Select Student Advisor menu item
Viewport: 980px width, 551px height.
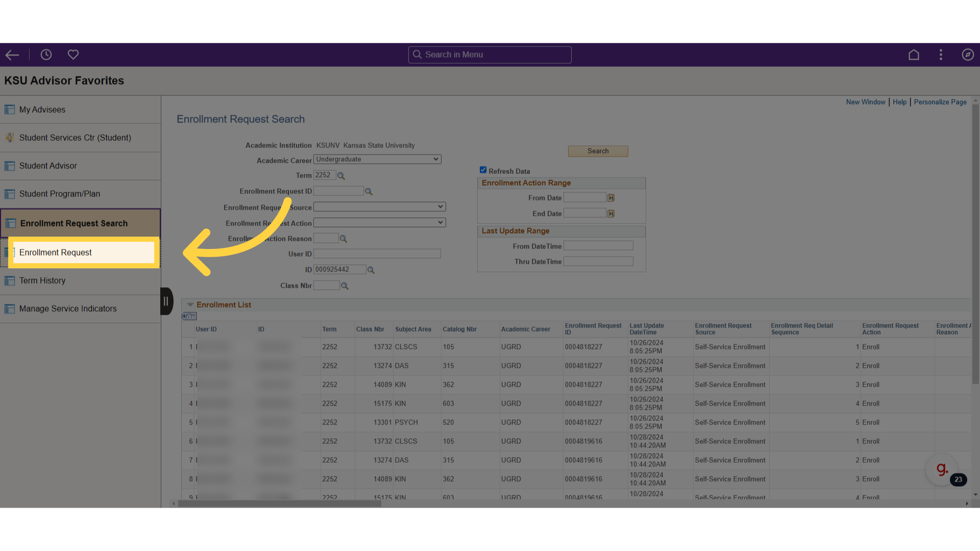coord(80,166)
